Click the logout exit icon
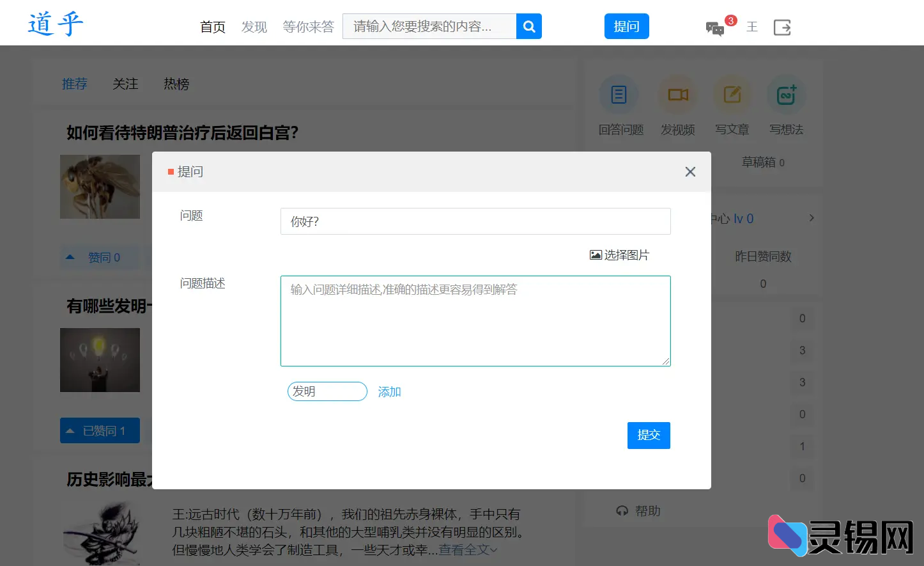 click(782, 28)
